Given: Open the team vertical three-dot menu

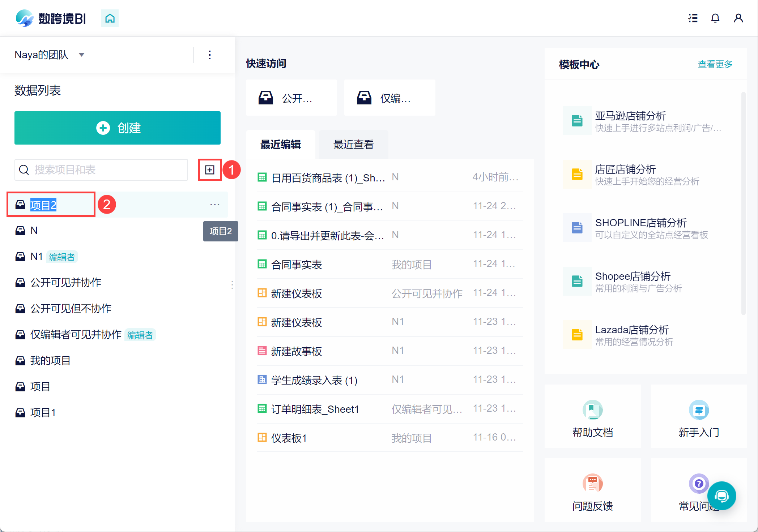Looking at the screenshot, I should 210,55.
